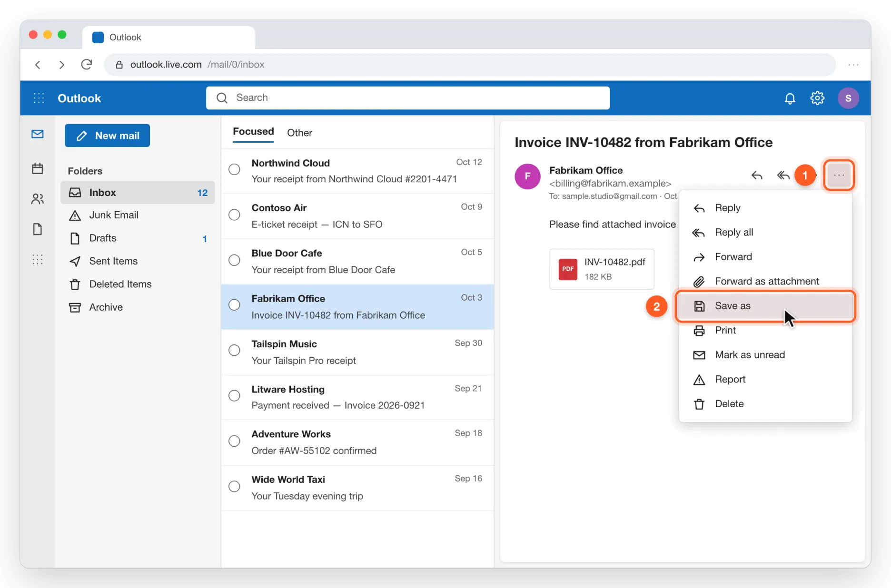The image size is (891, 588).
Task: Choose Mark as unread from the menu
Action: [765, 355]
